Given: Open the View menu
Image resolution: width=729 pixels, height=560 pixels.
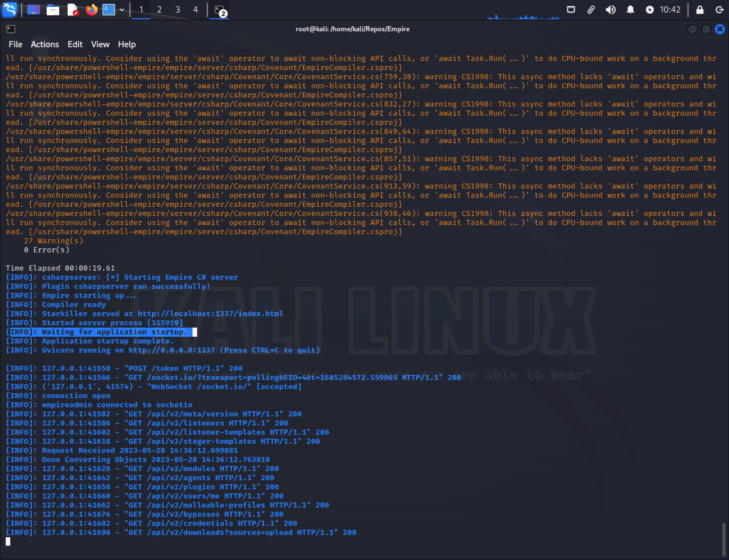Looking at the screenshot, I should pos(100,44).
